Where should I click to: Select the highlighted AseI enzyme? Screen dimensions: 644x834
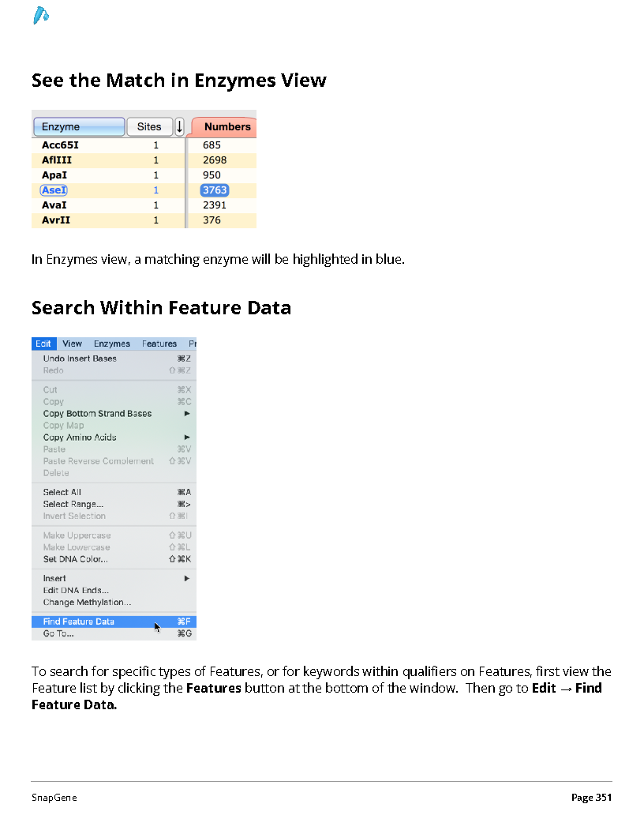(x=54, y=190)
